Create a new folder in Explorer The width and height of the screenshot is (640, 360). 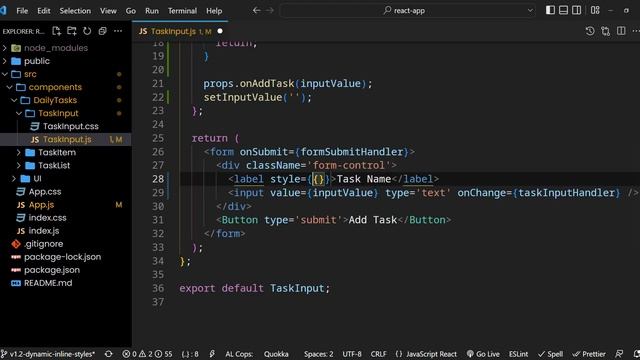tap(72, 31)
